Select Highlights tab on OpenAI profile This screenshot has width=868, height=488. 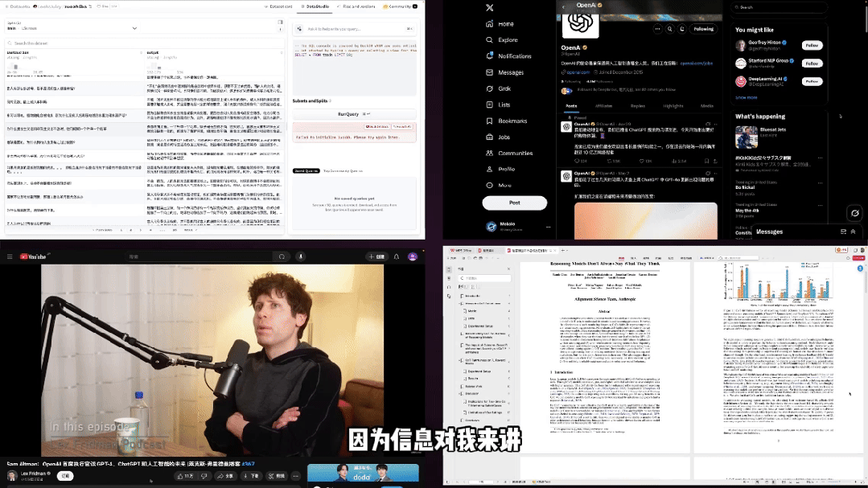(673, 105)
